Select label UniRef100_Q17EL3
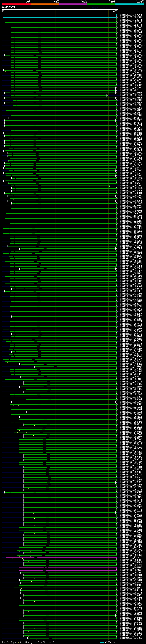The width and height of the screenshot is (146, 644). click(x=131, y=98)
